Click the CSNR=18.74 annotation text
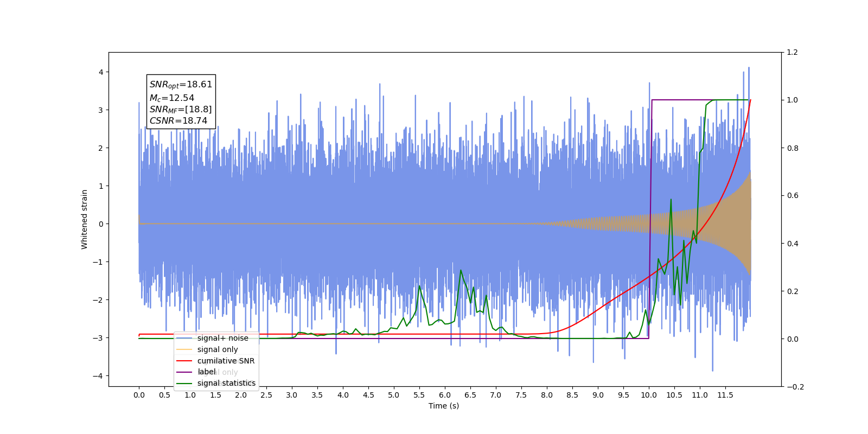Image resolution: width=868 pixels, height=434 pixels. (x=178, y=121)
